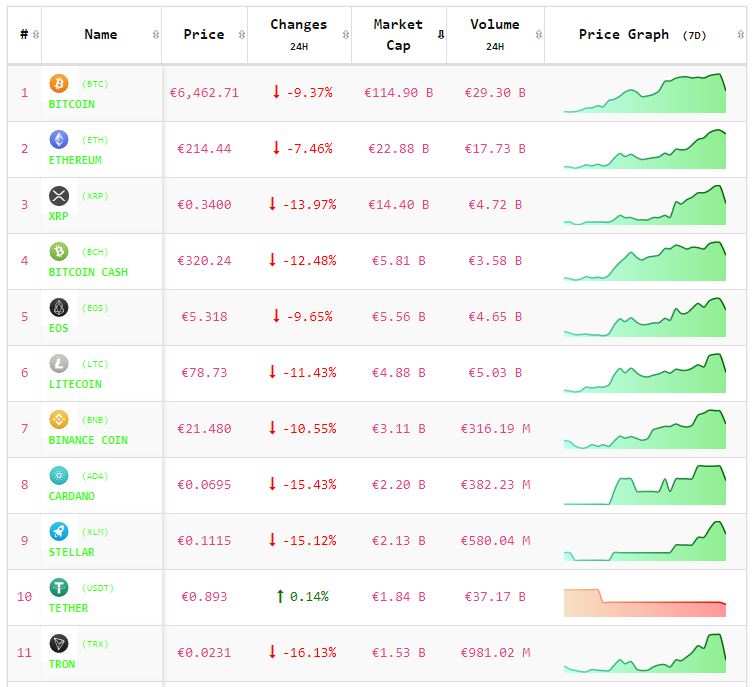Viewport: 752px width, 687px height.
Task: Click the Tron logo icon
Action: pos(59,644)
